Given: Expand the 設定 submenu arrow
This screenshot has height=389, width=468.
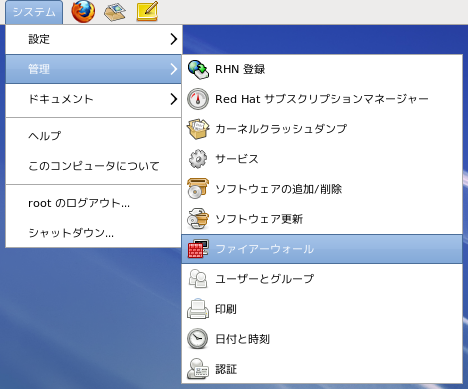Looking at the screenshot, I should [173, 39].
